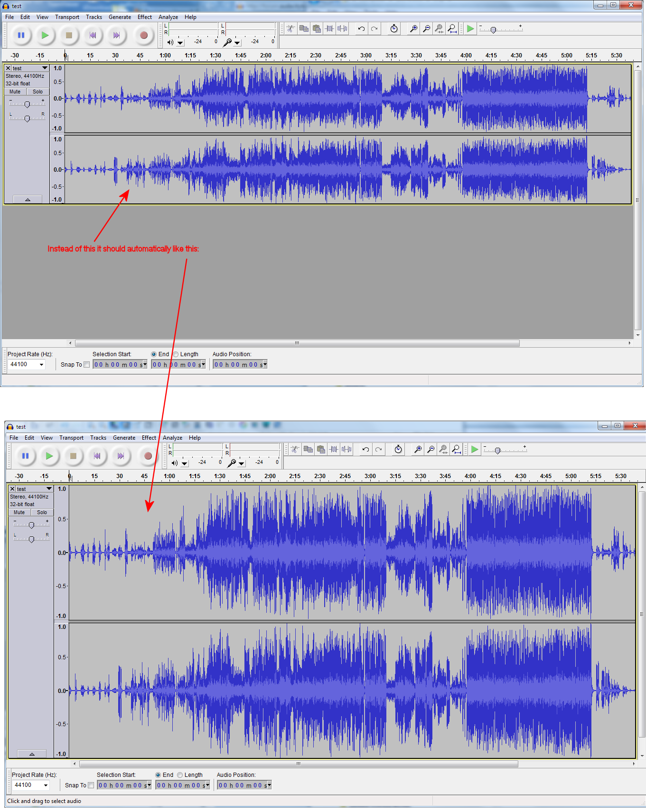Click Zoom Out magnifier in top window
The image size is (646, 812).
coord(426,28)
